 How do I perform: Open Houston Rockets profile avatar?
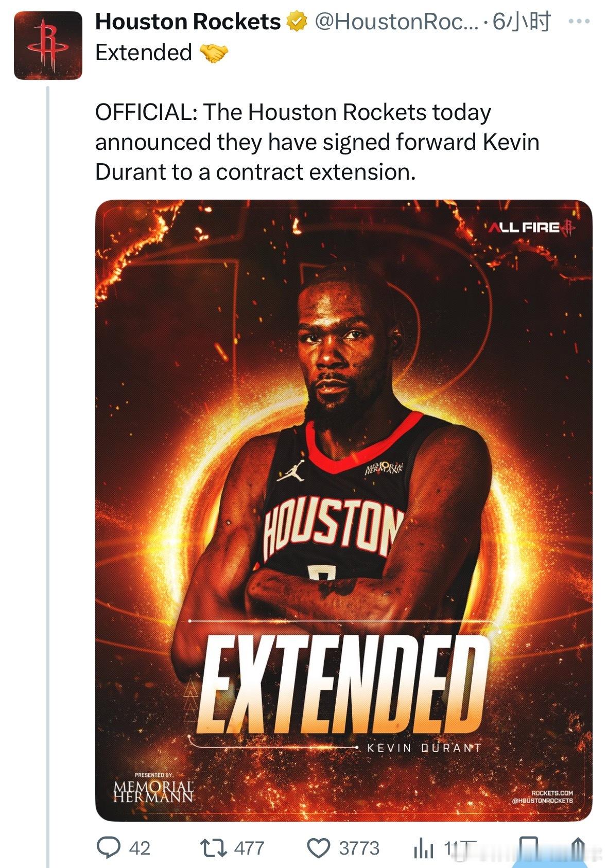[x=48, y=46]
